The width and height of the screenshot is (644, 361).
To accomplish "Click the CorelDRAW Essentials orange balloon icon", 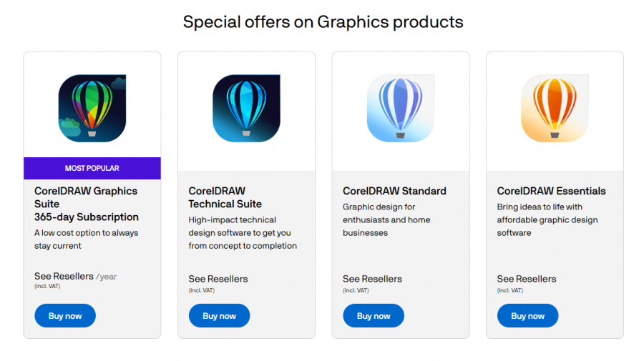I will (x=555, y=108).
